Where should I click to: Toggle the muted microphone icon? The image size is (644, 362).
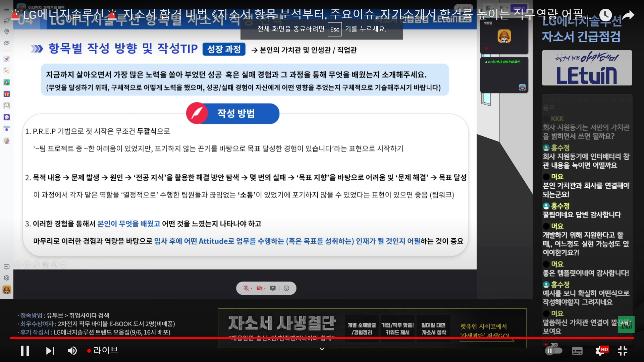click(x=246, y=288)
